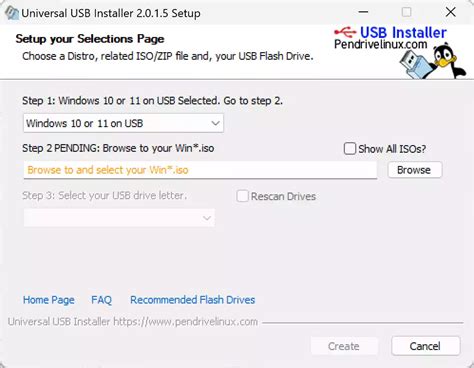
Task: Minimize the setup window
Action: coord(363,12)
